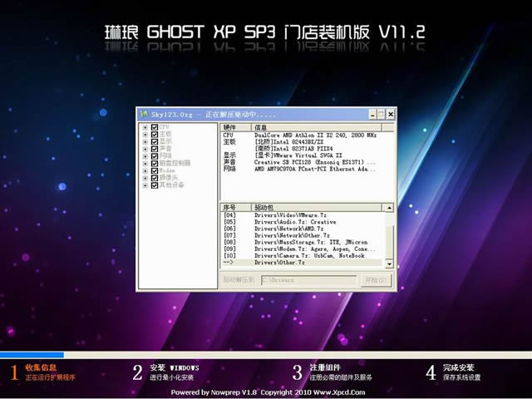Click the Sky123.Org title bar icon

(143, 114)
